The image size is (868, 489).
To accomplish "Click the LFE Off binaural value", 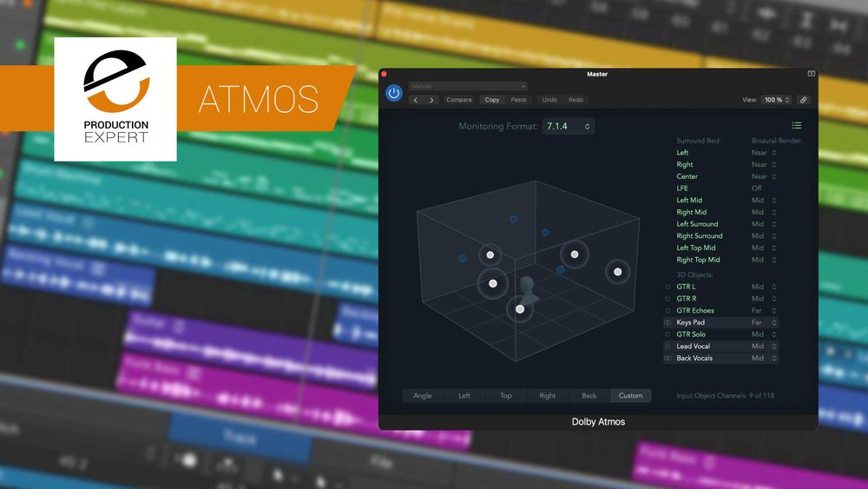I will [756, 188].
